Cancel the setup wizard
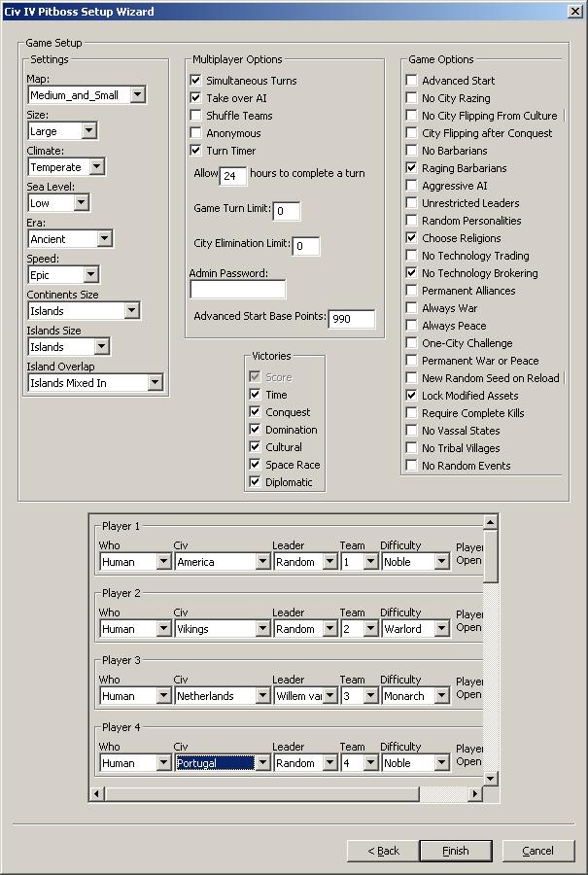The width and height of the screenshot is (588, 875). [537, 851]
